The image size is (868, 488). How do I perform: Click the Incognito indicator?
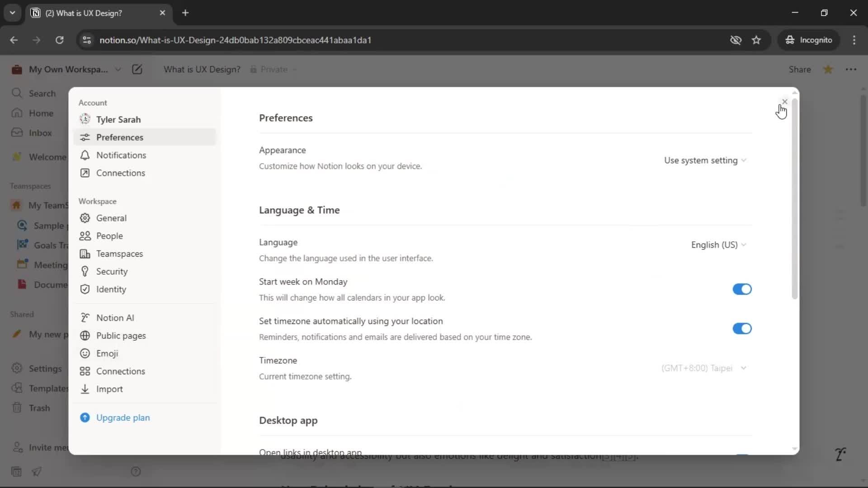pyautogui.click(x=809, y=40)
